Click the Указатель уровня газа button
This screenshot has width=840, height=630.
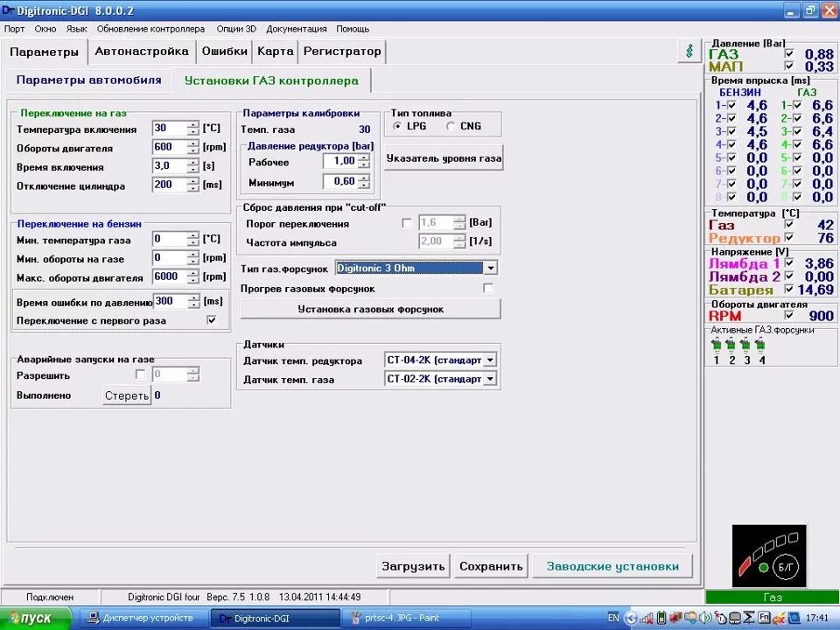click(444, 158)
